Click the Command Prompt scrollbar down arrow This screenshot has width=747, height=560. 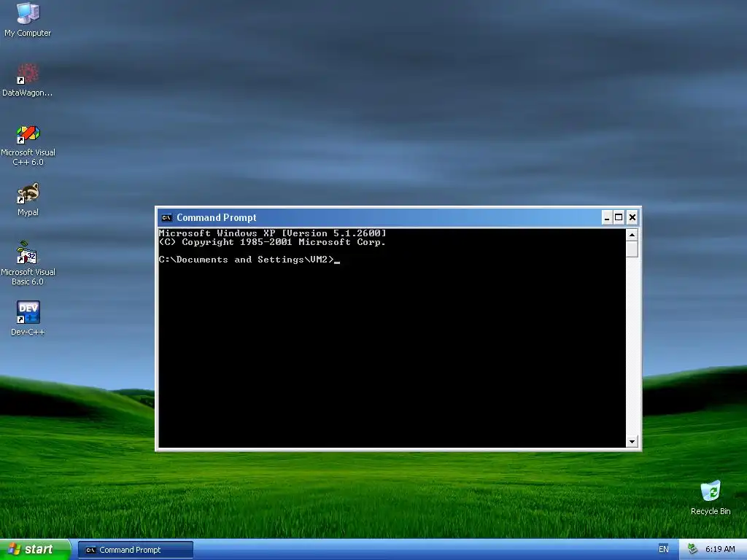(632, 441)
